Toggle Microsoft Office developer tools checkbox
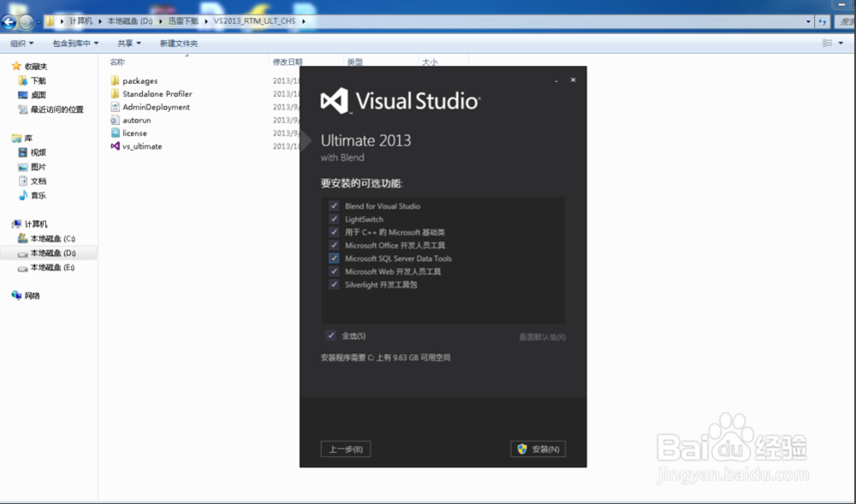856x504 pixels. [x=334, y=245]
